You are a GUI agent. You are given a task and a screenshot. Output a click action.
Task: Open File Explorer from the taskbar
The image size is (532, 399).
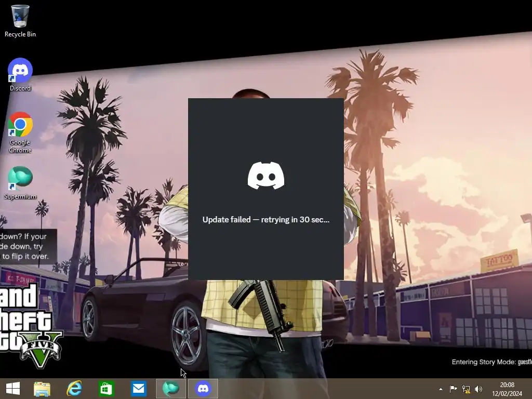click(42, 389)
